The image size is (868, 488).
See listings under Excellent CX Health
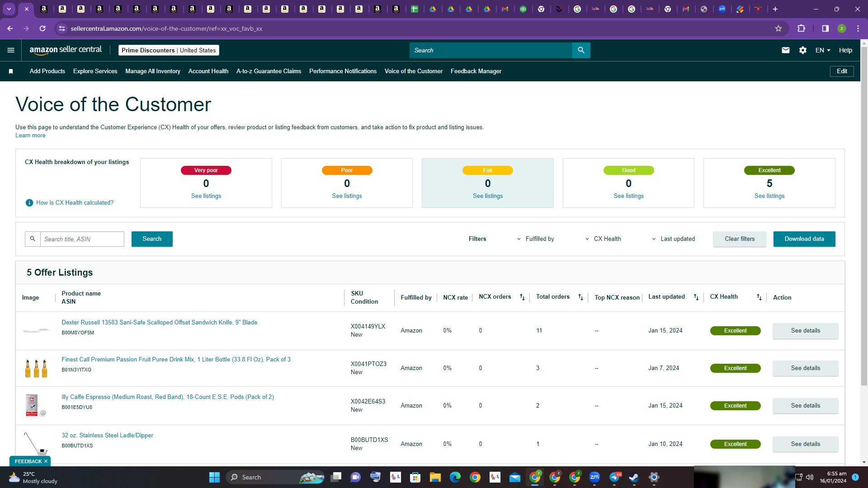pos(769,196)
